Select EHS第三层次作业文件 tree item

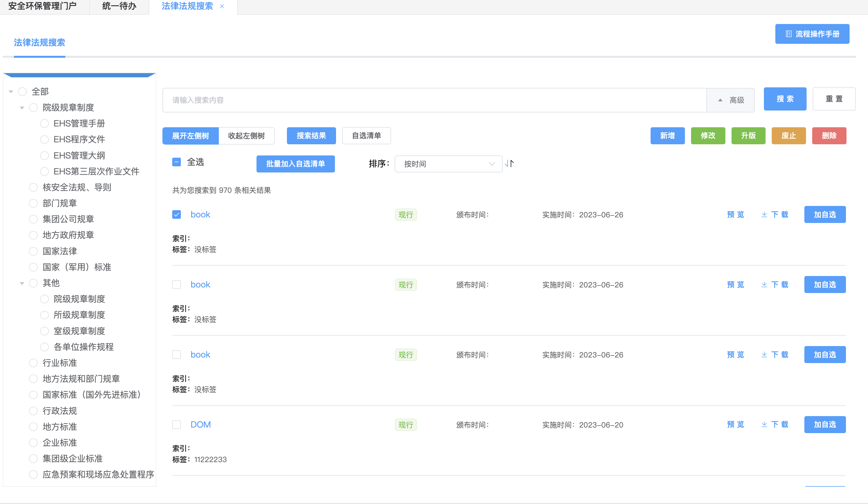tap(97, 171)
